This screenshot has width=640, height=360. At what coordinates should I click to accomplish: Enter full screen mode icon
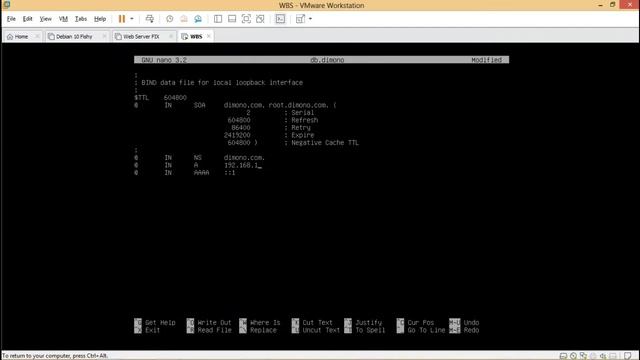pos(246,19)
